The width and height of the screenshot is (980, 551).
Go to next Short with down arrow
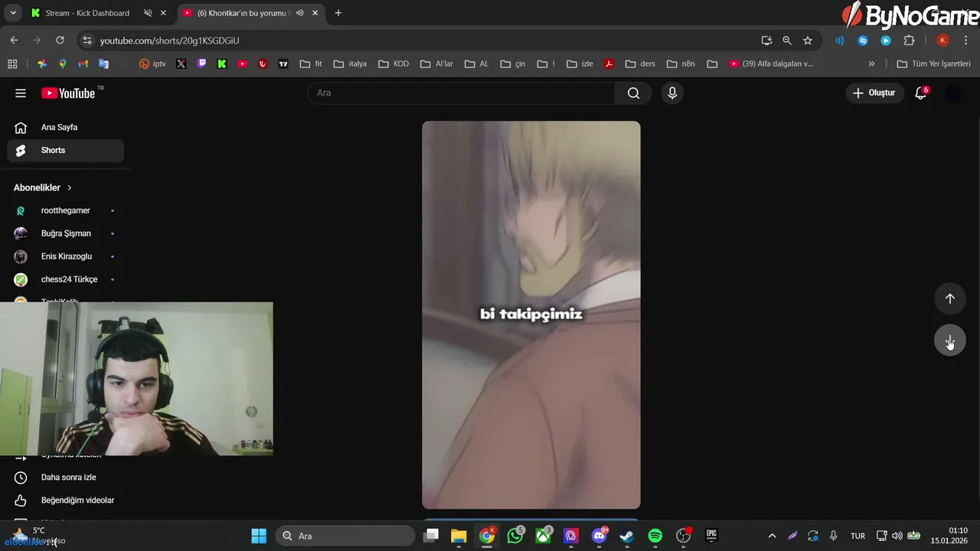tap(950, 340)
